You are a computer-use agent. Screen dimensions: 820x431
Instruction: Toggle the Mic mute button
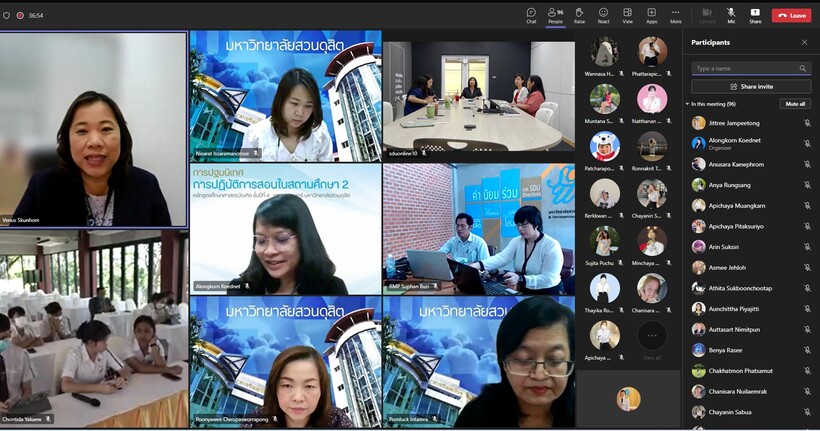click(x=731, y=15)
